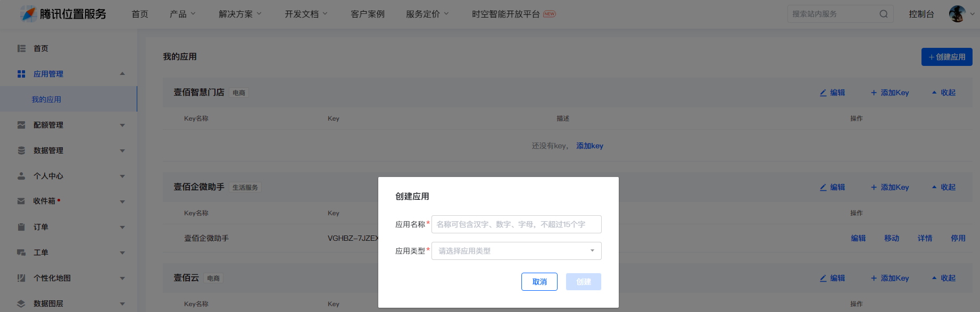
Task: Click 详情 for the 壹佰企微助手 key row
Action: click(925, 238)
